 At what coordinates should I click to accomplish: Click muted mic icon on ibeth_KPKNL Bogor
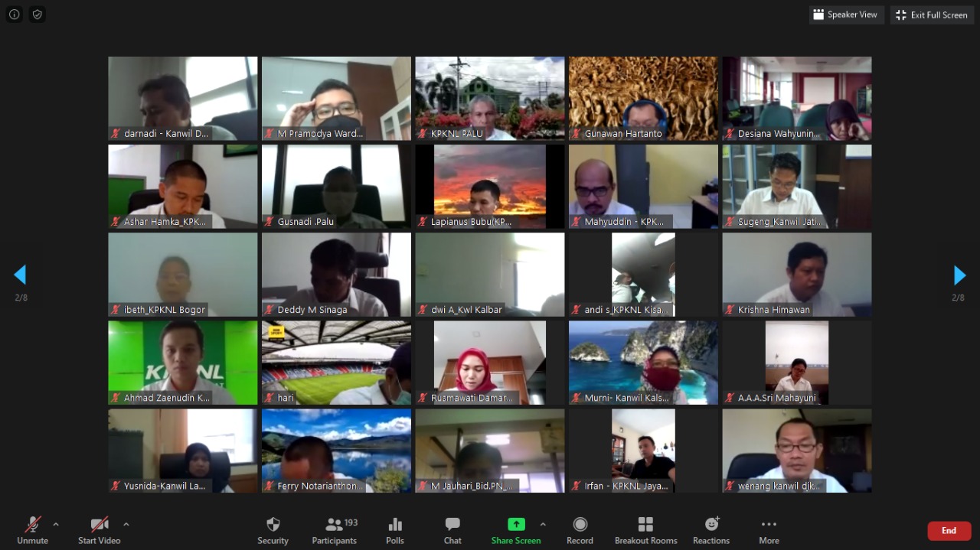point(116,310)
